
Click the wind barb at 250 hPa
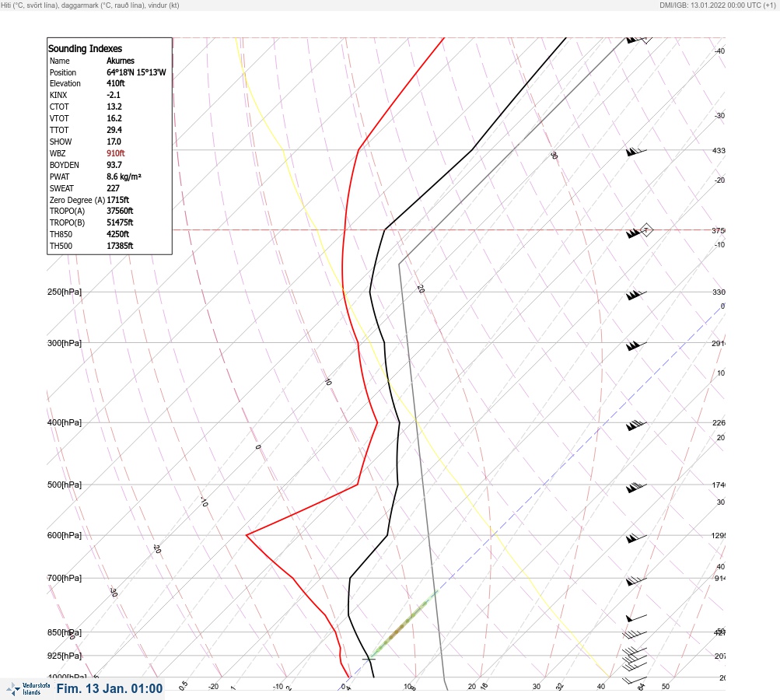636,295
